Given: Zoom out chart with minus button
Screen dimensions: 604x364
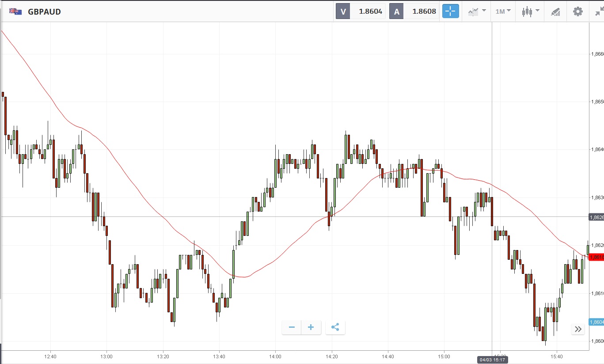Looking at the screenshot, I should coord(292,327).
